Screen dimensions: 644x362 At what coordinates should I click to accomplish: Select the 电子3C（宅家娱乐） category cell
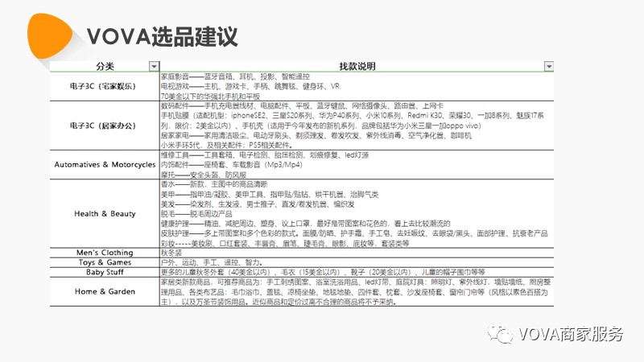pyautogui.click(x=105, y=86)
